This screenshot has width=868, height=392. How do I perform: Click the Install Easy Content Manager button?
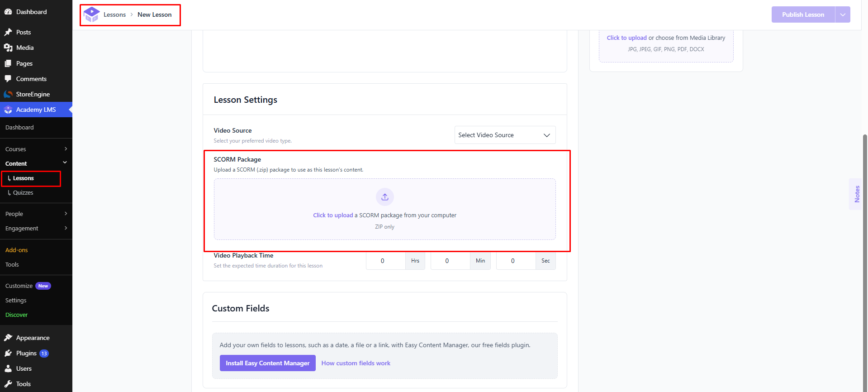tap(268, 363)
